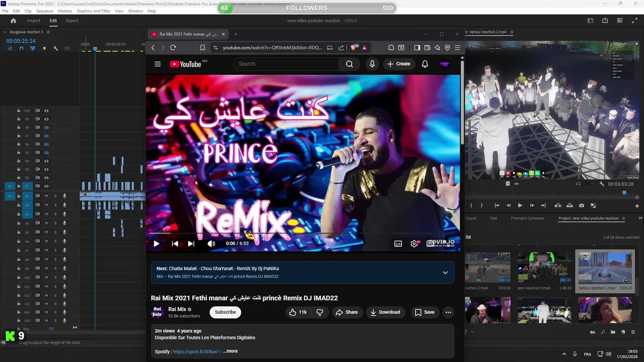Toggle V9 track output eye
Image resolution: width=644 pixels, height=362 pixels.
coord(46,119)
